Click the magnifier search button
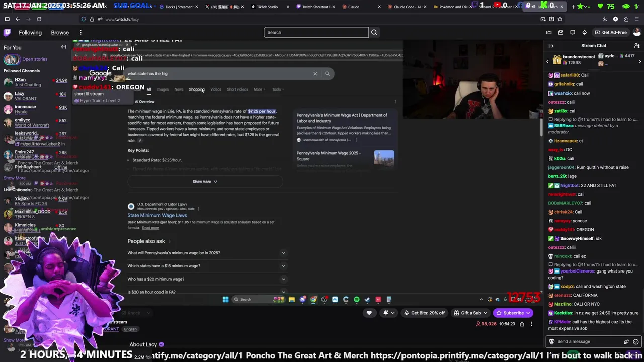 tap(374, 32)
